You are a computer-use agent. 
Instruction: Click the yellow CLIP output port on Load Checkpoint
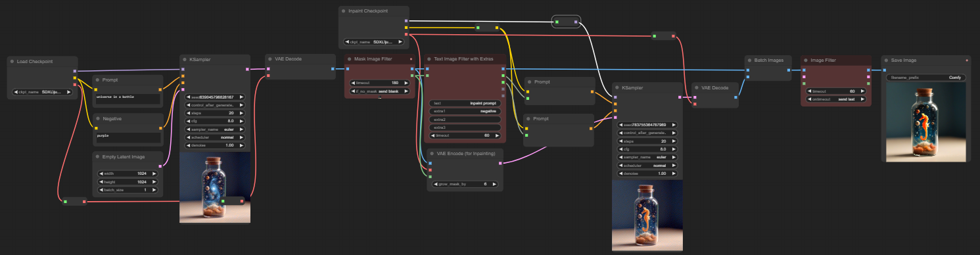tap(75, 78)
